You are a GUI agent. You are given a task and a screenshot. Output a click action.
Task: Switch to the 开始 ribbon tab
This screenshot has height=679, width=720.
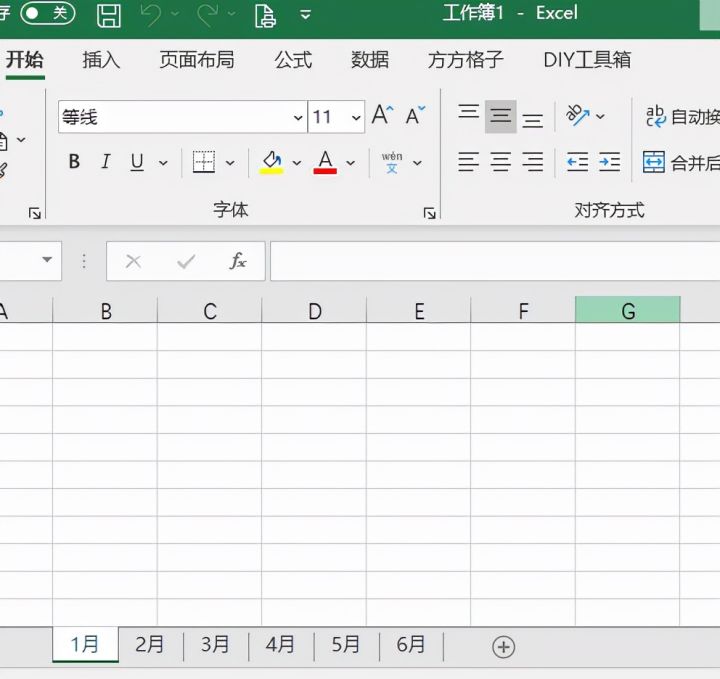click(25, 60)
